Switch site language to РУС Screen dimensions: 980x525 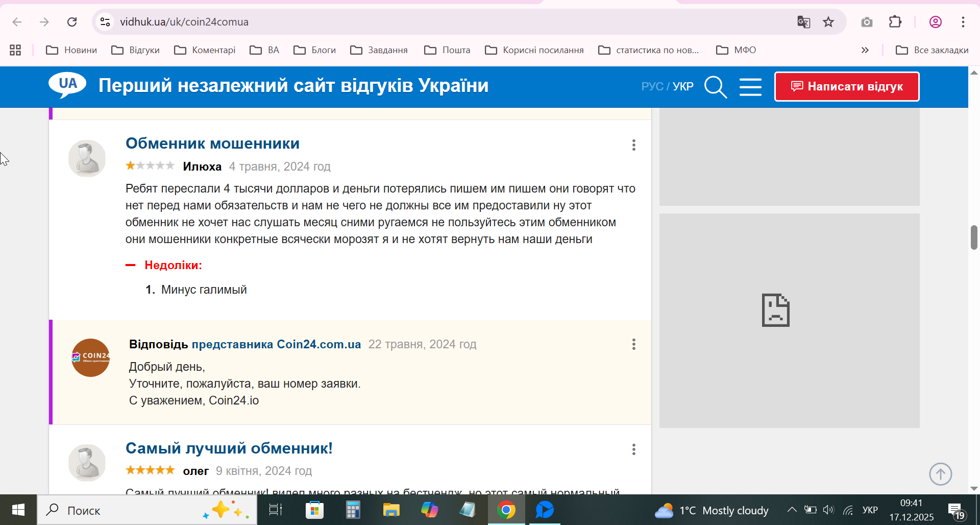(x=652, y=86)
